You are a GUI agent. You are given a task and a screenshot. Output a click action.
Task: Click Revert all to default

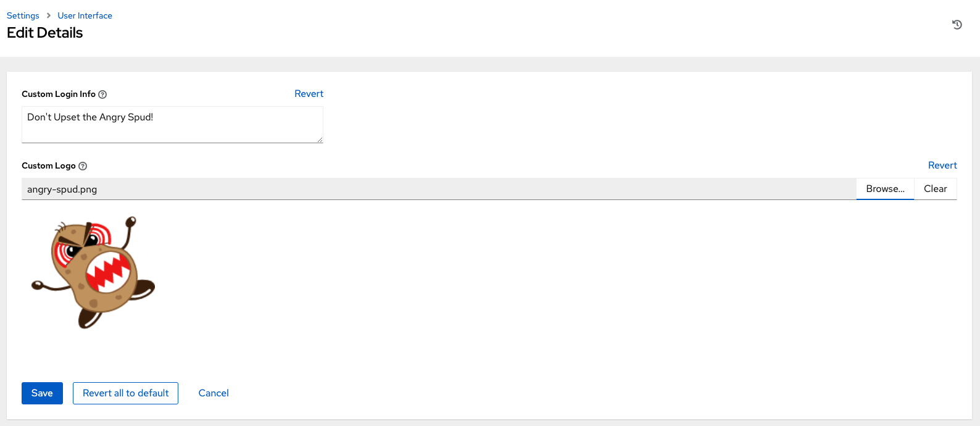[x=125, y=393]
